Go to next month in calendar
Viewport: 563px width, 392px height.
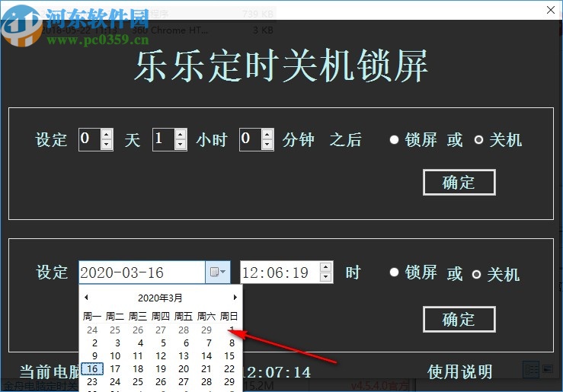(x=235, y=298)
